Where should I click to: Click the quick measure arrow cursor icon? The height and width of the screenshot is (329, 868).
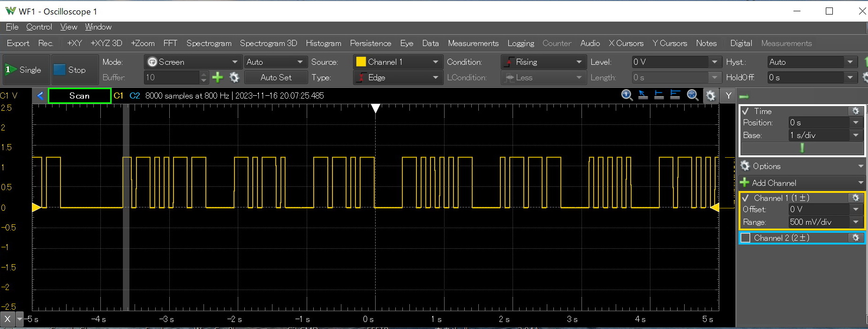(x=643, y=95)
